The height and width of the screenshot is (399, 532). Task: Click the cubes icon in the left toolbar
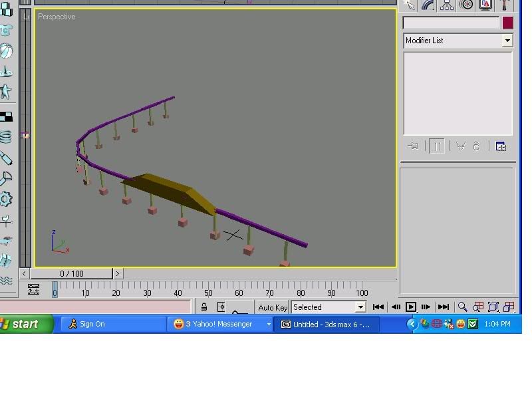6,9
